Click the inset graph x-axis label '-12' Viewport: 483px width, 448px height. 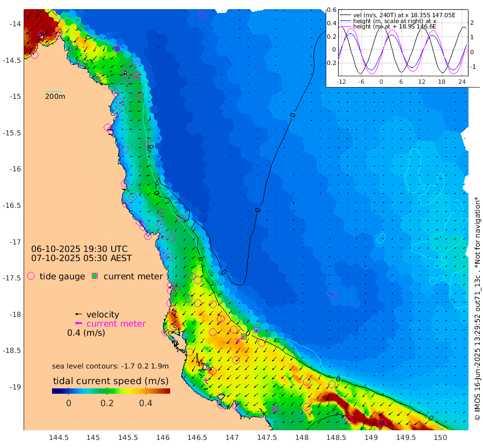[341, 82]
